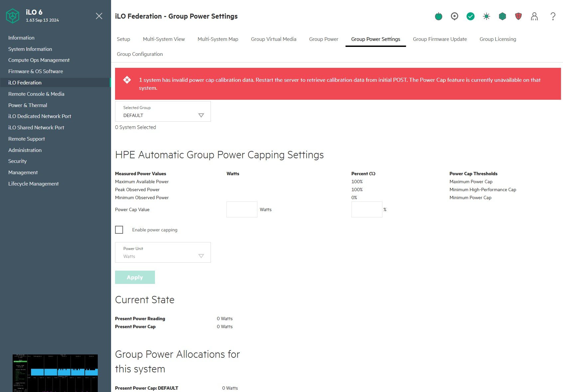Viewport: 563px width, 392px height.
Task: Switch to Group Firmware Update tab
Action: tap(440, 39)
